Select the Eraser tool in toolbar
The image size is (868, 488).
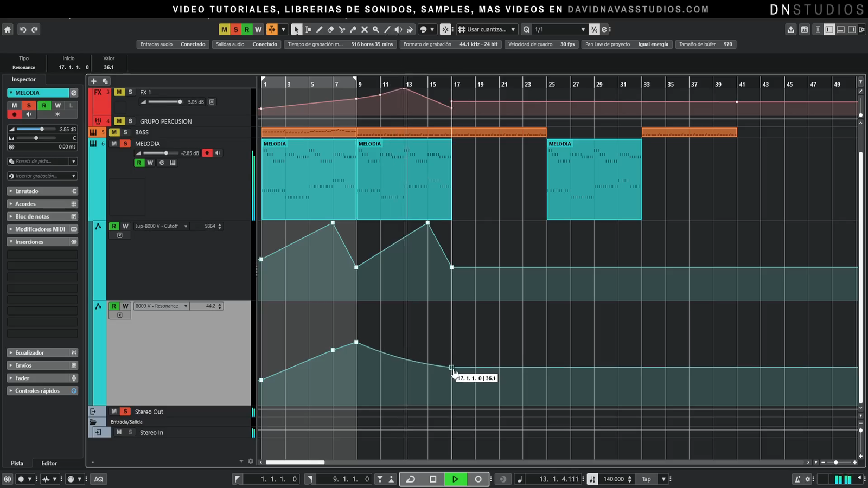tap(330, 30)
